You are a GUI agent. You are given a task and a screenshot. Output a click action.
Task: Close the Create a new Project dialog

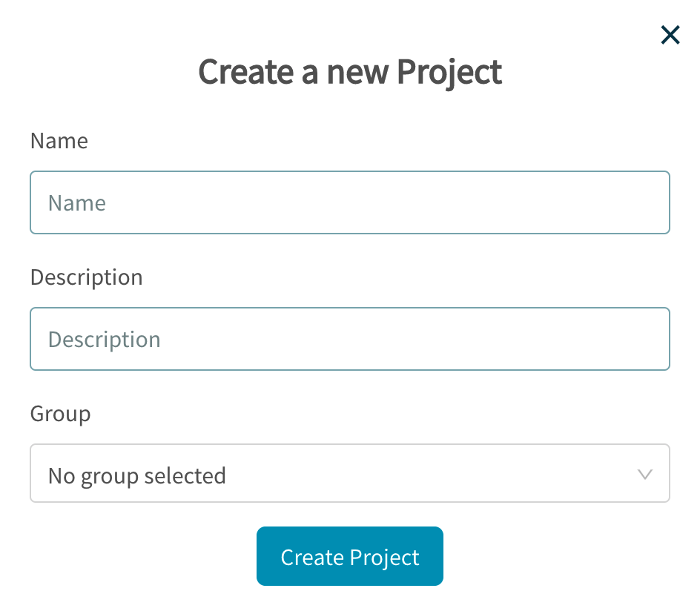click(x=670, y=35)
